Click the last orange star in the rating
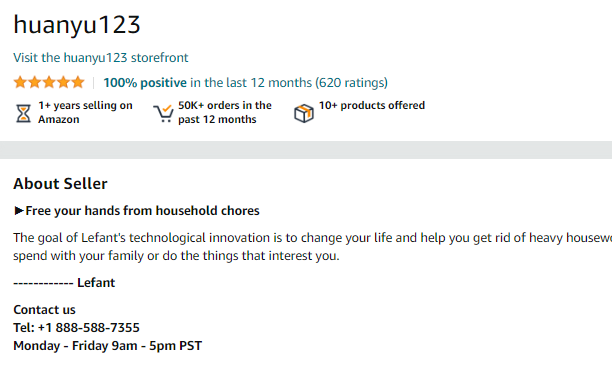This screenshot has height=374, width=612. pyautogui.click(x=78, y=82)
